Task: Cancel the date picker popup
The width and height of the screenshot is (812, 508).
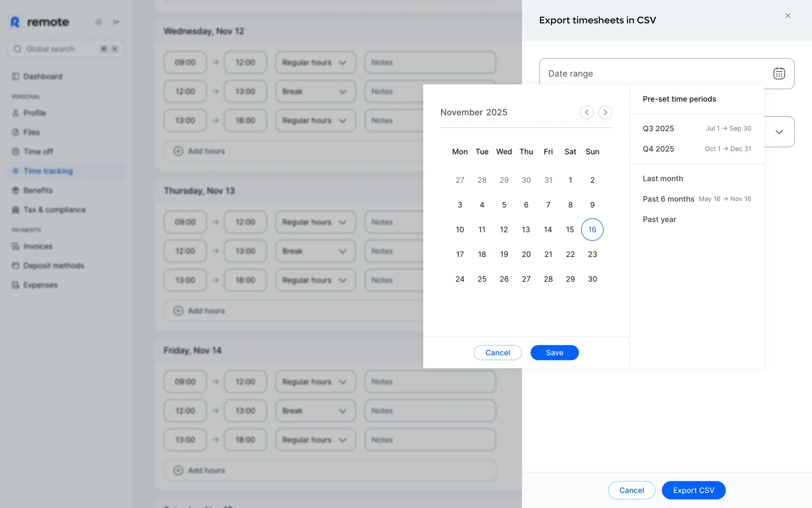Action: point(497,353)
